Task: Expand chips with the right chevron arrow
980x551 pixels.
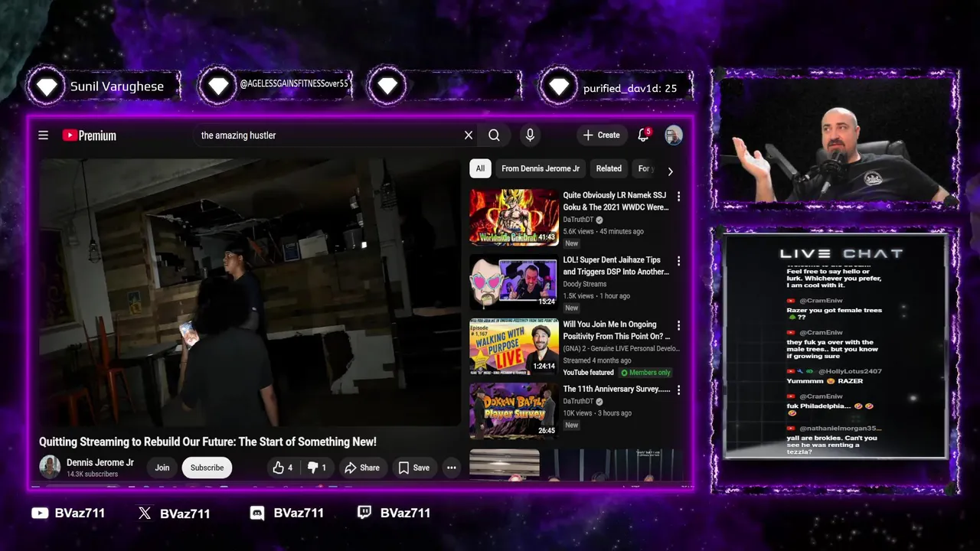Action: 670,171
